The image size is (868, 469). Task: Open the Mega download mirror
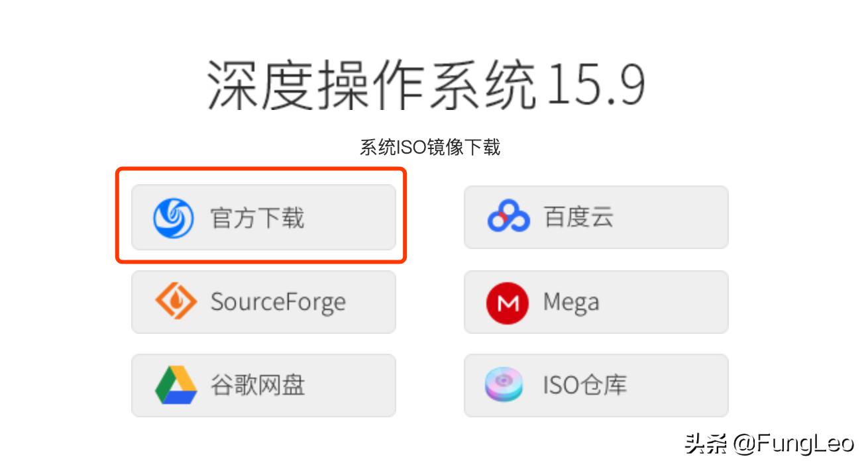coord(595,302)
